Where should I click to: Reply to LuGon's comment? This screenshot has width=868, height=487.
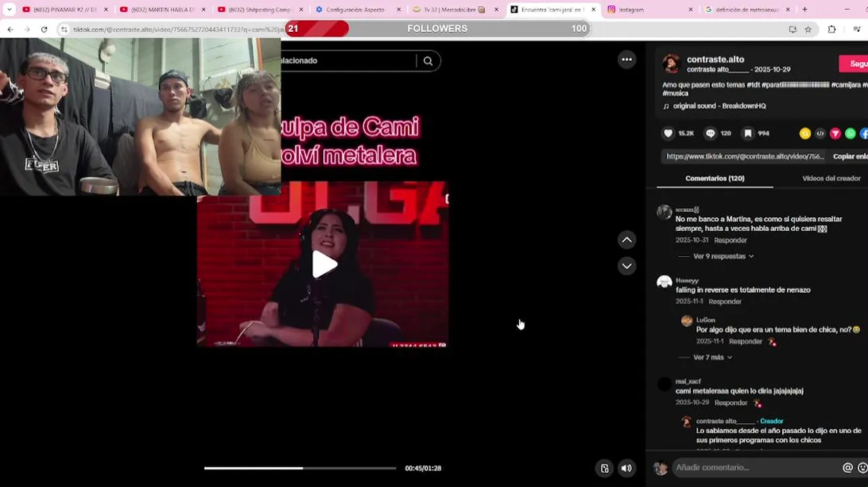coord(746,342)
